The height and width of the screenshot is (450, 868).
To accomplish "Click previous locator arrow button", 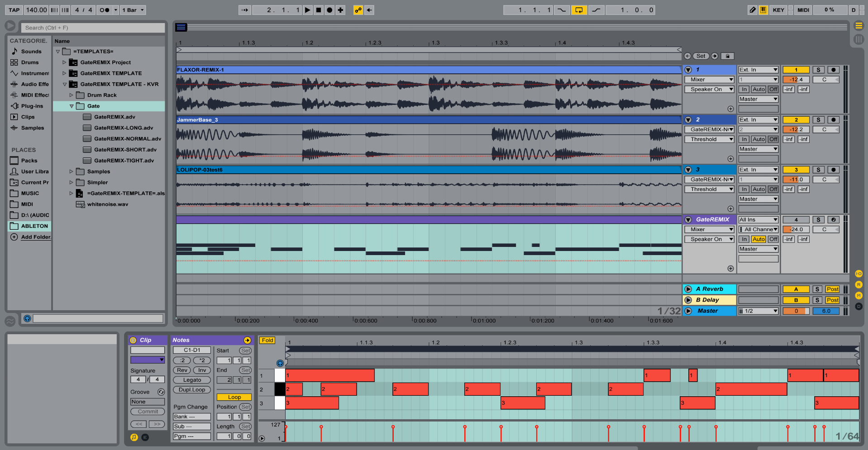I will [687, 56].
